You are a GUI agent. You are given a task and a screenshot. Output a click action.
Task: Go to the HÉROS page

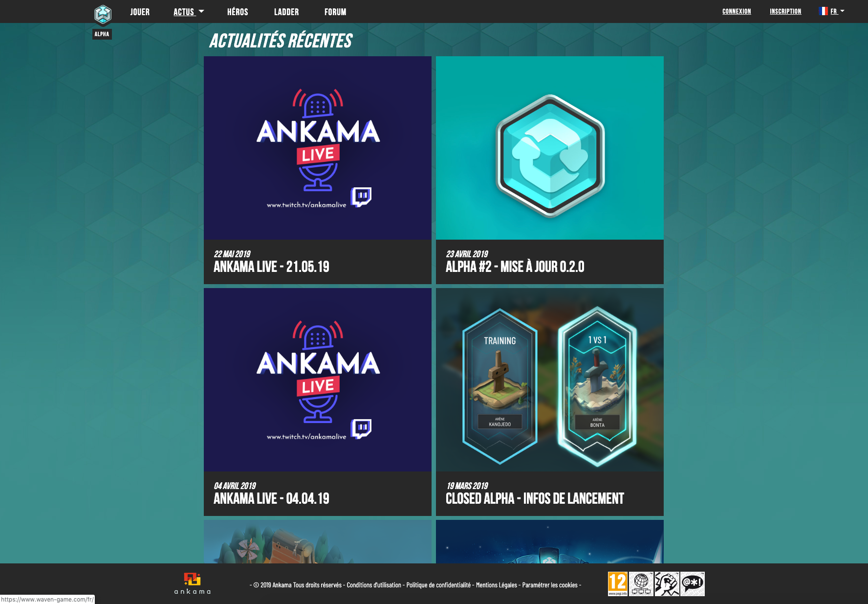(x=238, y=12)
